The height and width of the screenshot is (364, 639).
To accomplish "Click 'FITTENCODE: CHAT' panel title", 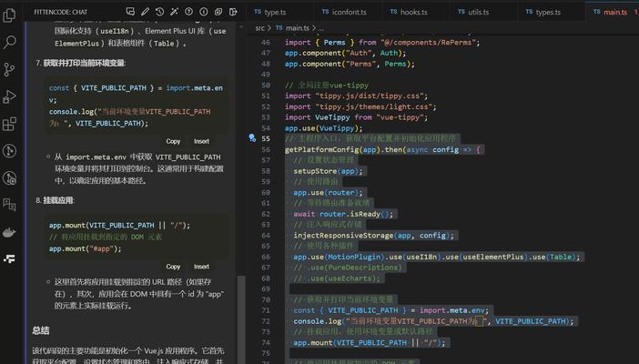I will 60,12.
